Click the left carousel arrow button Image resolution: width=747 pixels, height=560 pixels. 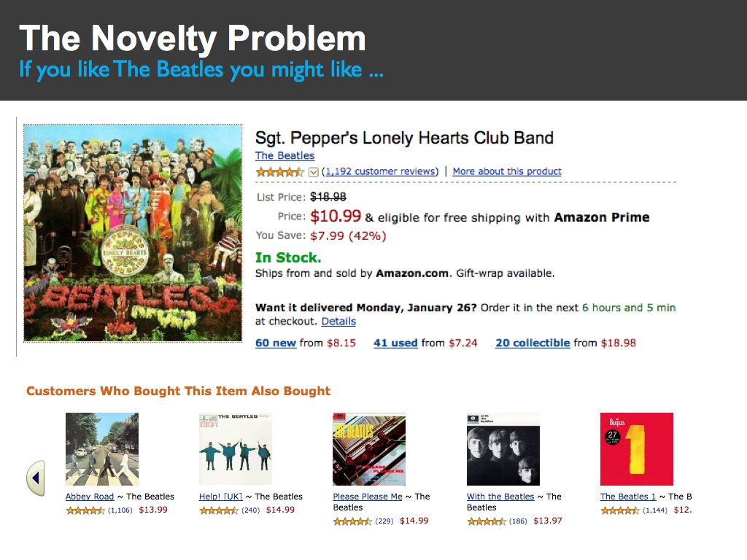coord(36,478)
